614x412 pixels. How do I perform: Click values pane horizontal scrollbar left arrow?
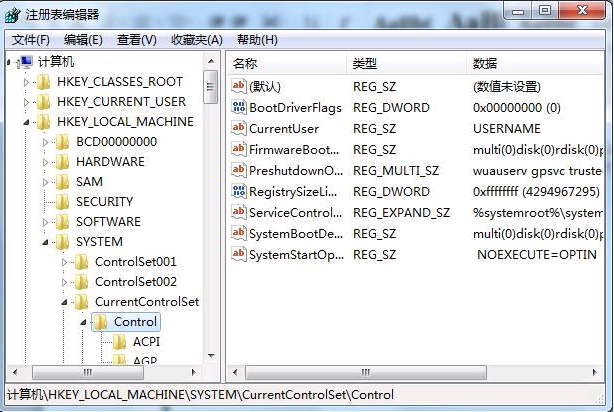click(235, 372)
